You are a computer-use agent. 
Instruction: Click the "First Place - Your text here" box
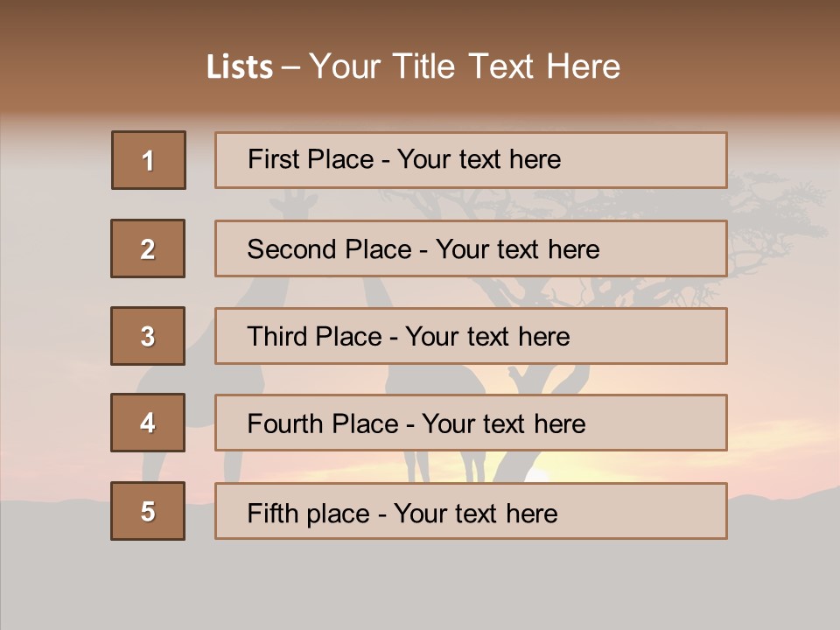click(471, 160)
